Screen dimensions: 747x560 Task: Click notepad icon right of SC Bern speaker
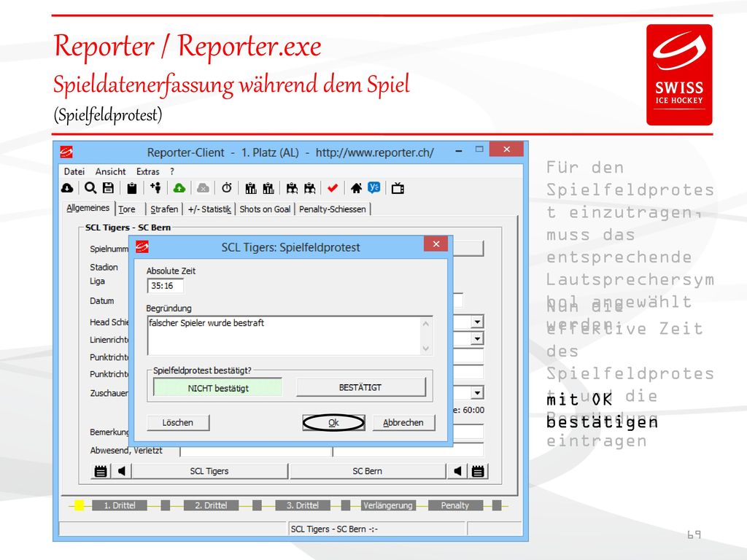click(478, 471)
